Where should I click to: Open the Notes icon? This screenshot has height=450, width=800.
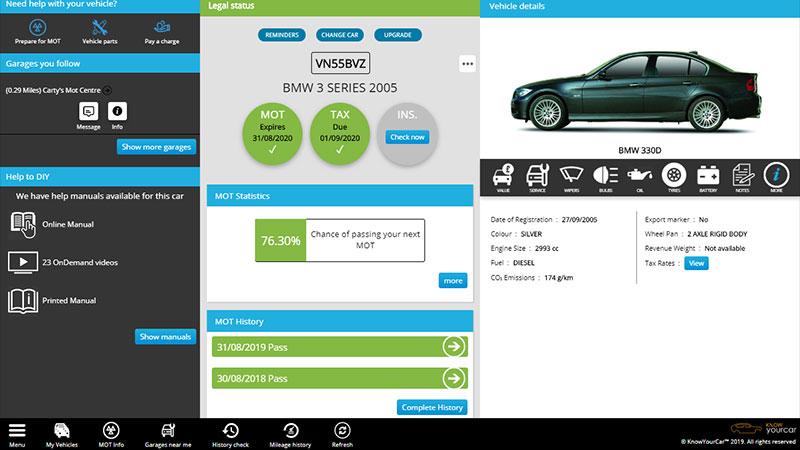tap(742, 176)
